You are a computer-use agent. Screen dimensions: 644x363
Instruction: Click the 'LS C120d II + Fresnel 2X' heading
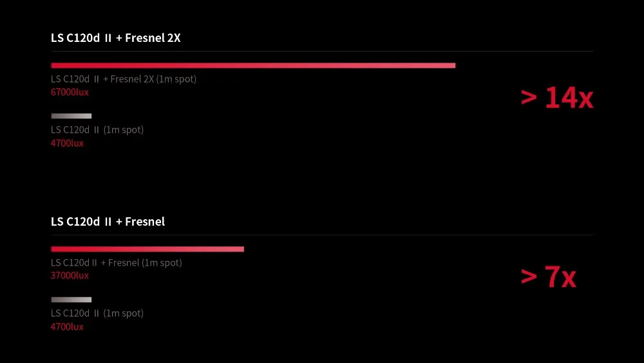pyautogui.click(x=115, y=38)
